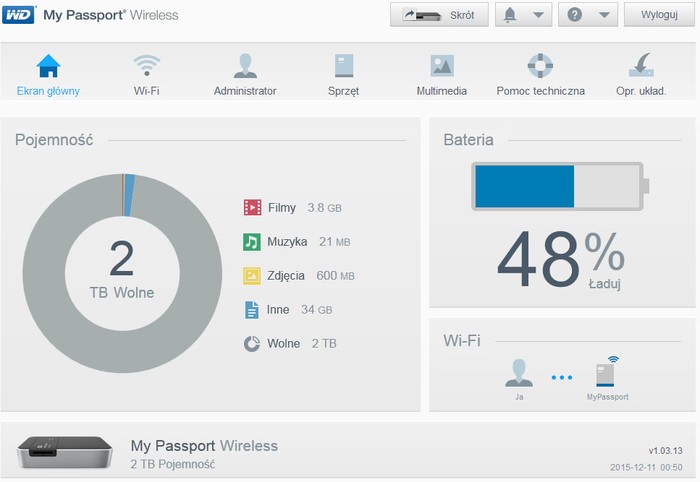Go to the Ekran główny home icon

click(48, 66)
